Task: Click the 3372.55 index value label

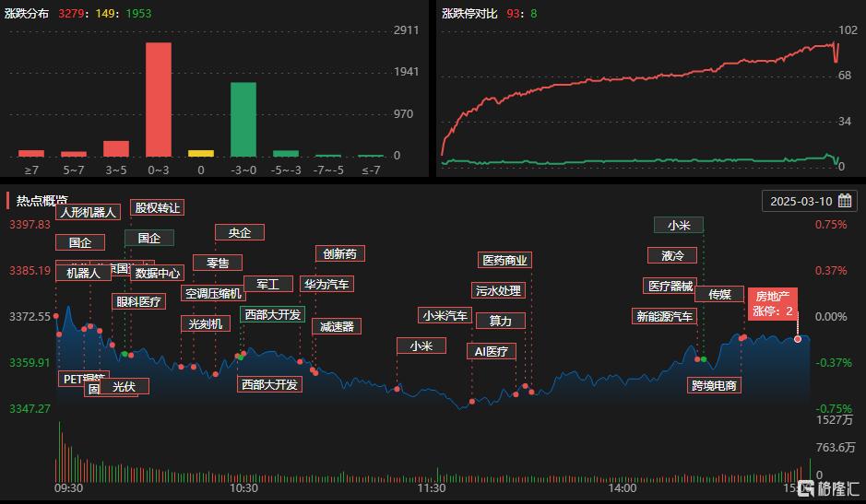Action: coord(30,316)
